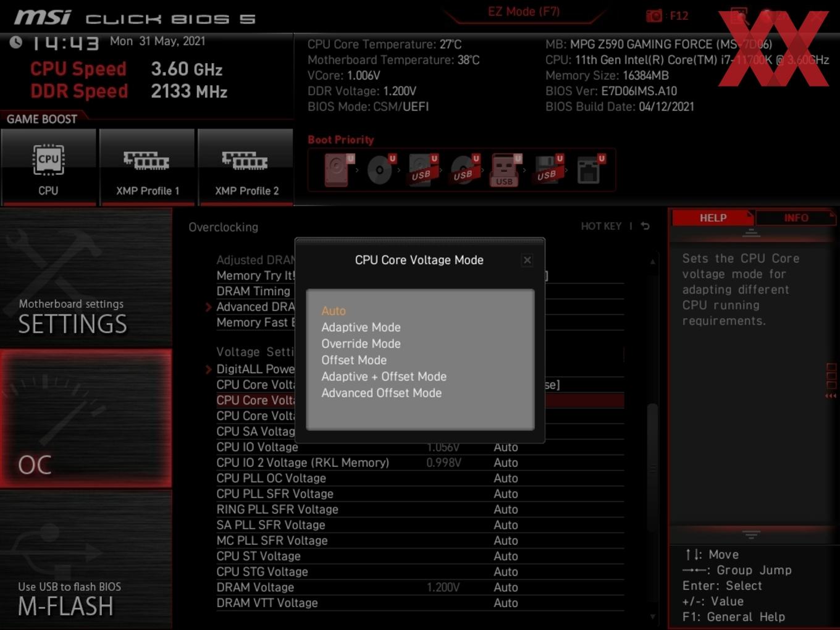Screen dimensions: 840x630
Task: Select the CPU IO Voltage row
Action: tap(420, 447)
